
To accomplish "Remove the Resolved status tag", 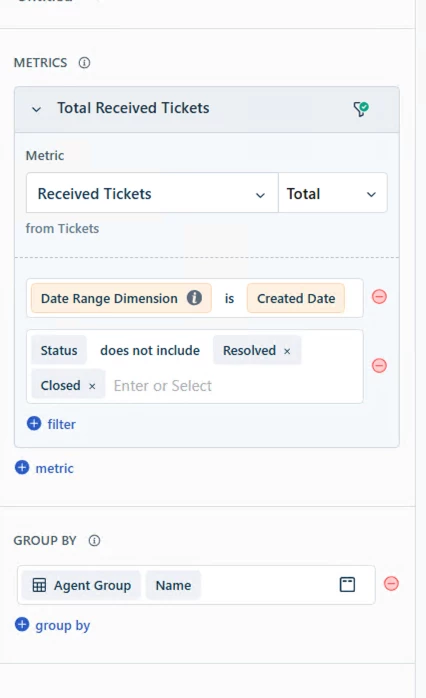I will [287, 351].
